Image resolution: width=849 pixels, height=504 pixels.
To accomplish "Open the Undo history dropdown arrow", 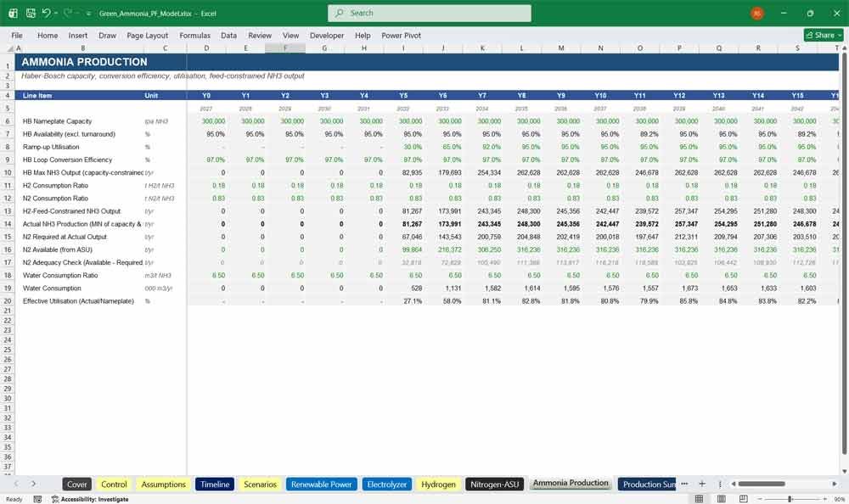I will (56, 13).
